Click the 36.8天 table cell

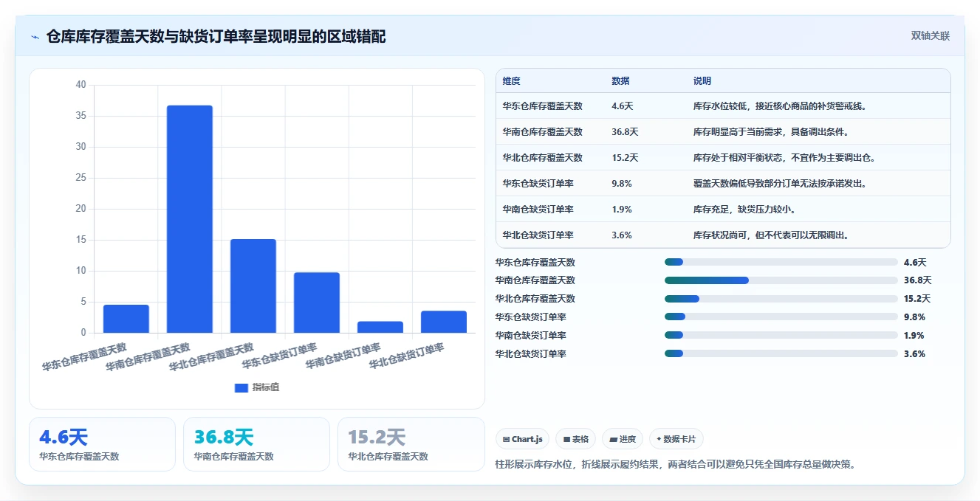point(625,132)
